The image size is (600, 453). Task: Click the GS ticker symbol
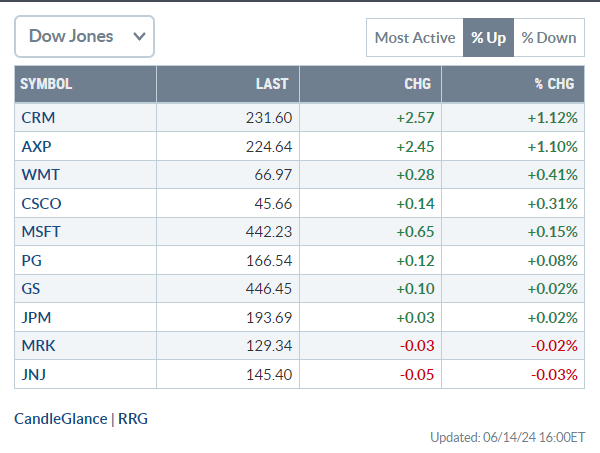[x=31, y=289]
